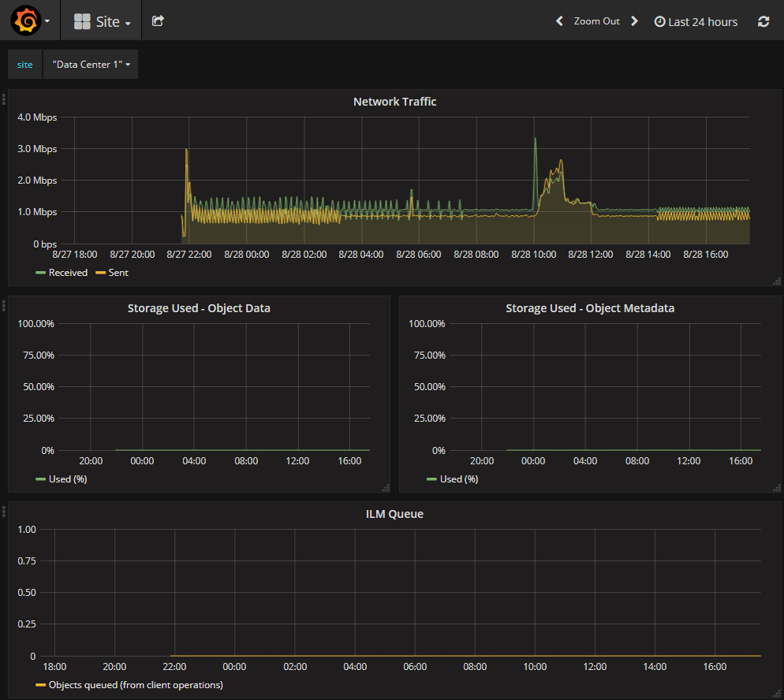Click the ILM Queue row handle icon
The image size is (784, 700).
coord(4,511)
